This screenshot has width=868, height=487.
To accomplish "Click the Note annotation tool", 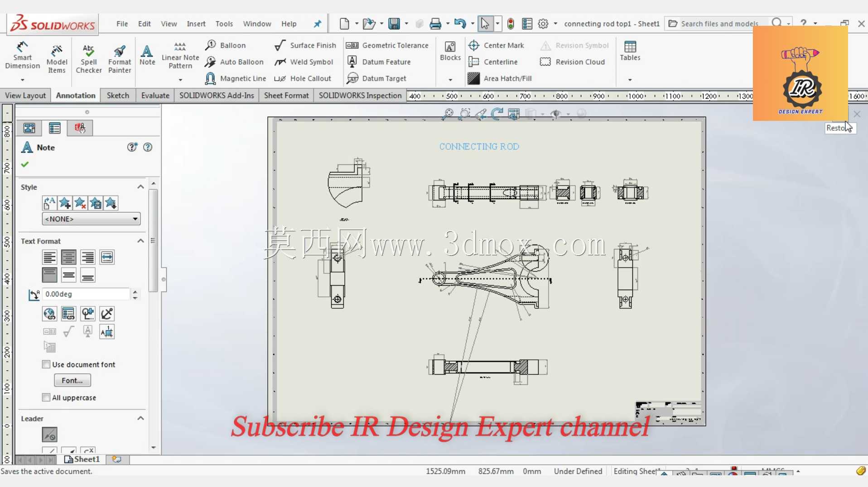I will (x=147, y=55).
